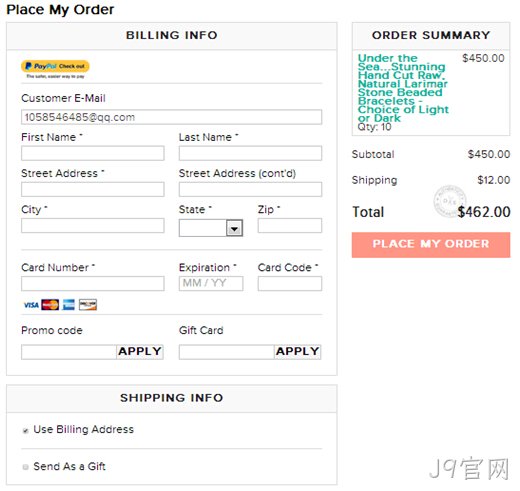Viewport: 520px width, 491px height.
Task: Focus the Customer E-Mail field
Action: (171, 117)
